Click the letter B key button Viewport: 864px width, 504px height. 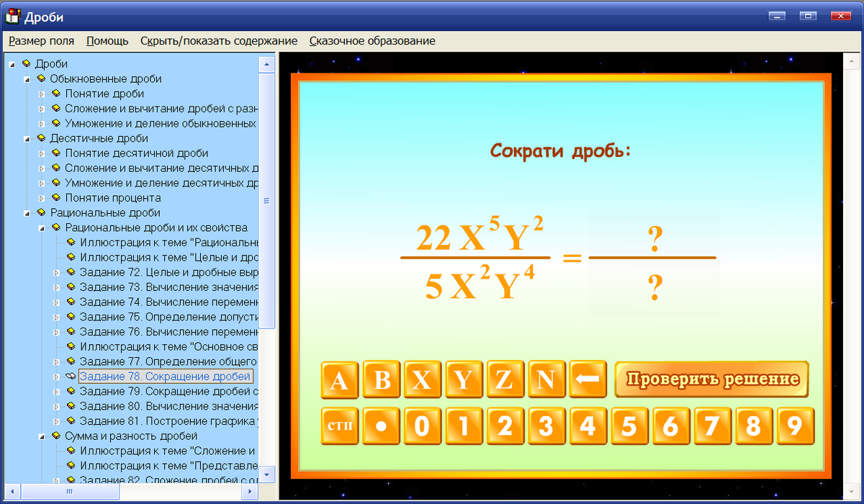pyautogui.click(x=381, y=379)
